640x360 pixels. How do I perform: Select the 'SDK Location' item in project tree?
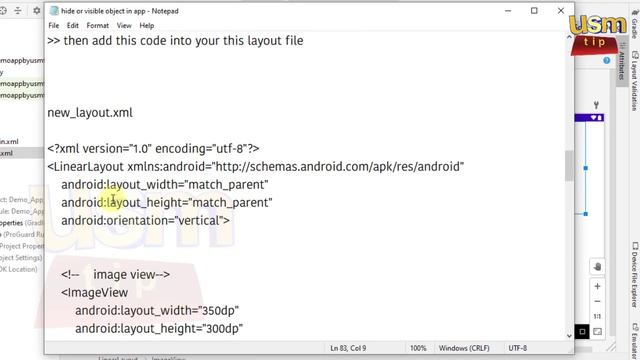coord(18,269)
